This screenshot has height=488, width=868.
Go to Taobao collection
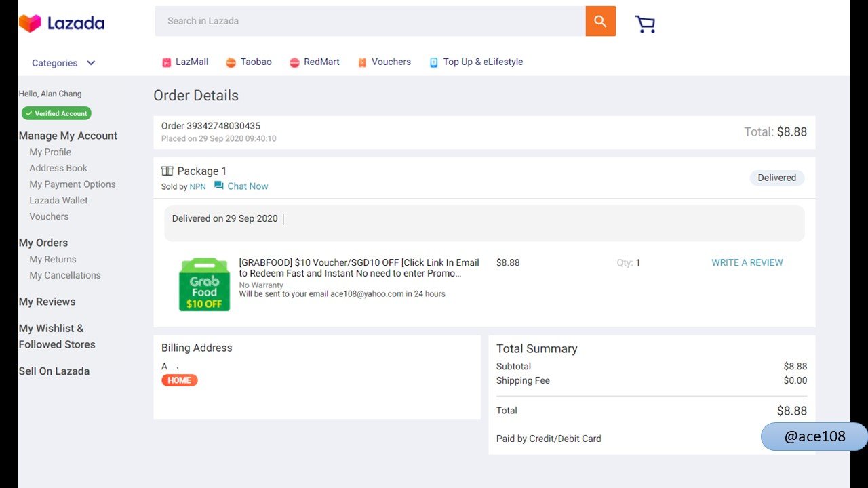click(x=256, y=62)
